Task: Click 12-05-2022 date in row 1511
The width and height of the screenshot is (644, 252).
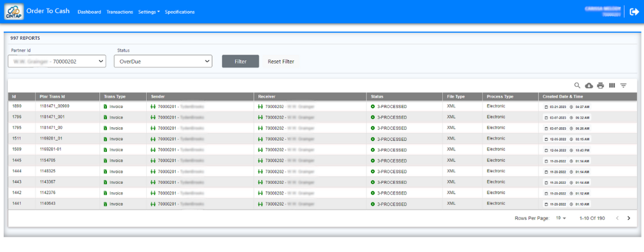Action: click(557, 139)
